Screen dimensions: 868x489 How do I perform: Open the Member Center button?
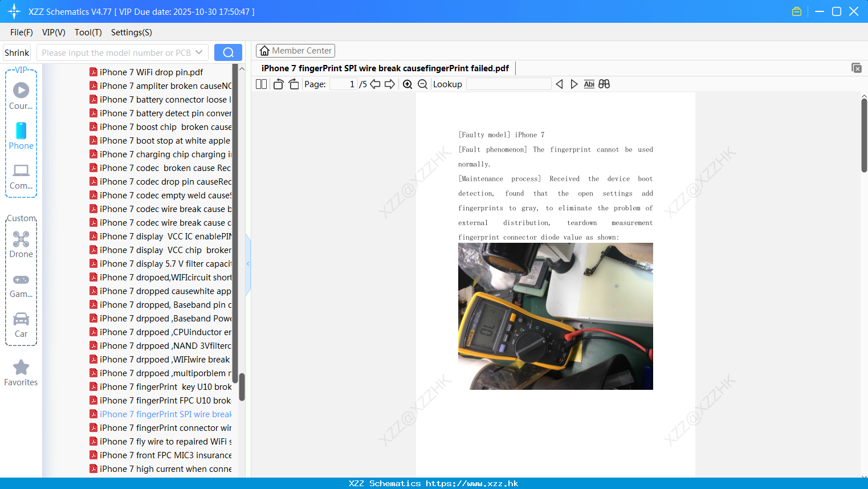(295, 51)
